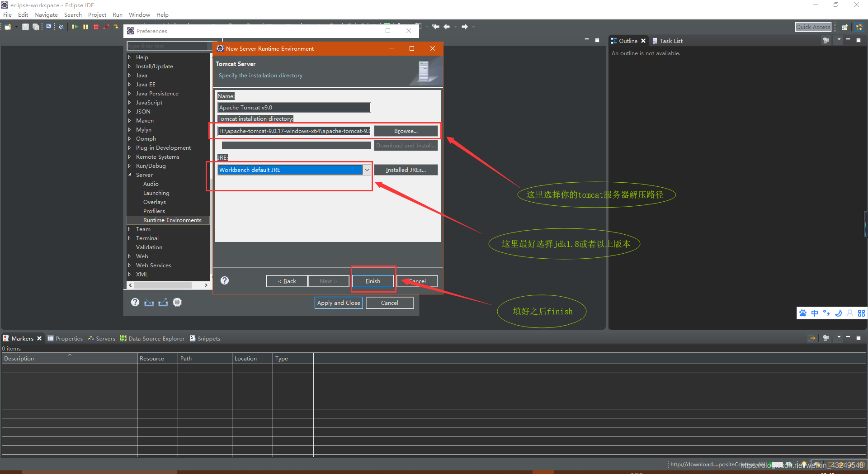Open the Navigate menu
868x474 pixels.
(46, 15)
